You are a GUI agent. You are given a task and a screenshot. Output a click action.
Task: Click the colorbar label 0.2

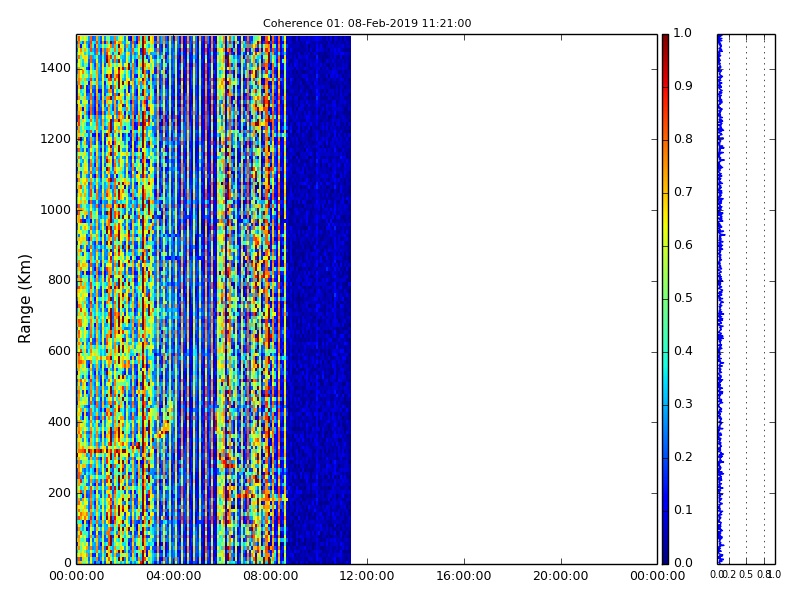coord(683,457)
